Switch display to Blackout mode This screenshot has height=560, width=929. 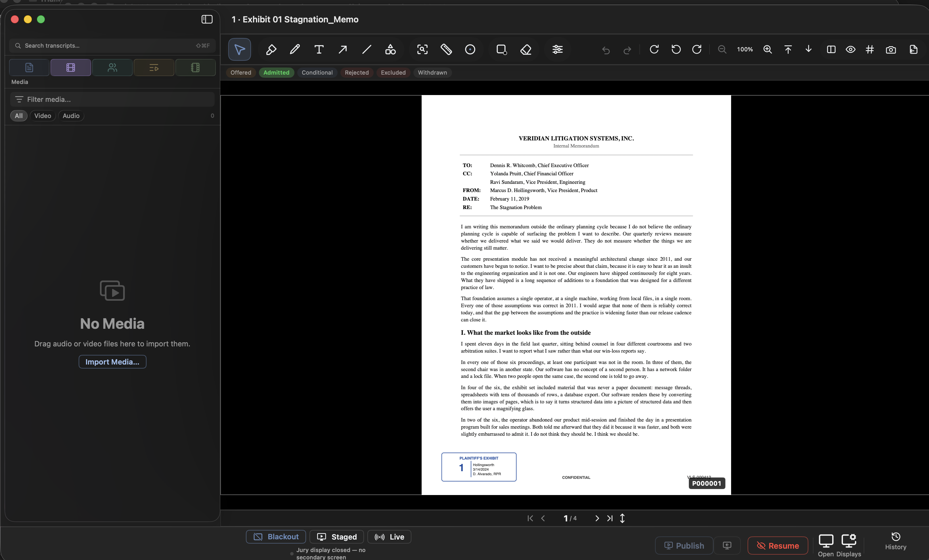(276, 537)
